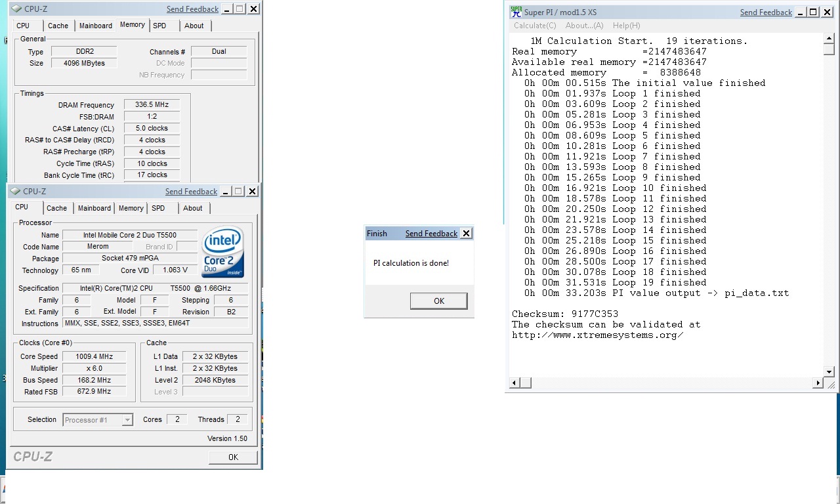Click Send Feedback in the Finish dialog
Screen dimensions: 840x504
coord(431,234)
